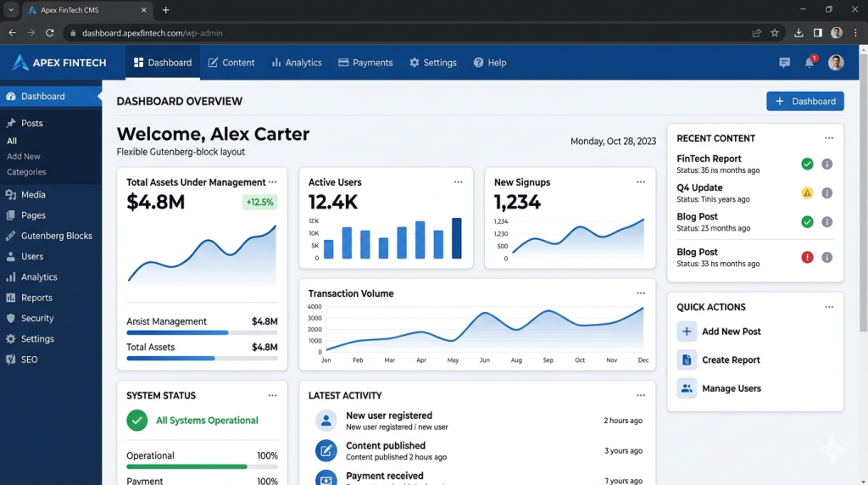Viewport: 868px width, 485px height.
Task: Click the info icon beside FinTech Report
Action: (x=826, y=164)
